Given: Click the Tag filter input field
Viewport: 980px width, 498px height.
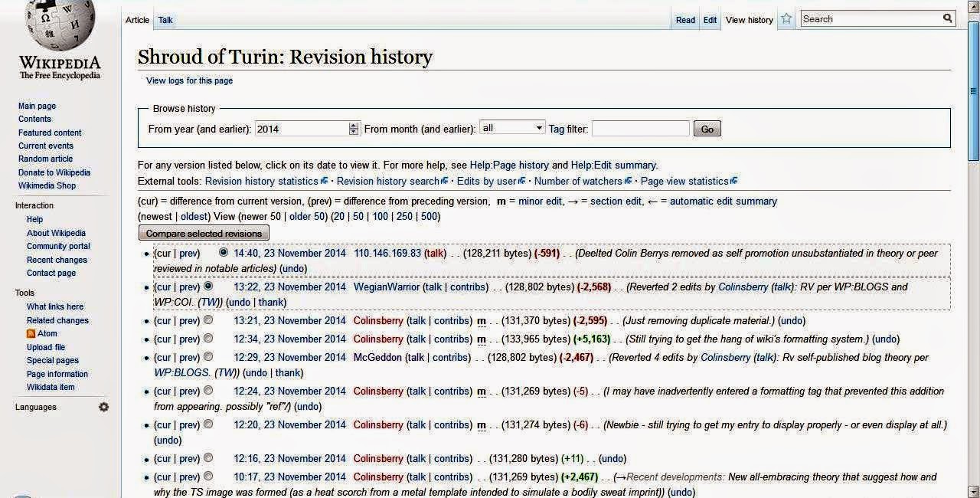Looking at the screenshot, I should (640, 129).
